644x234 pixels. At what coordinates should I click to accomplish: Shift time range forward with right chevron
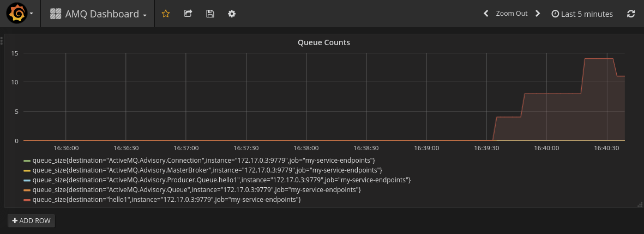click(538, 14)
